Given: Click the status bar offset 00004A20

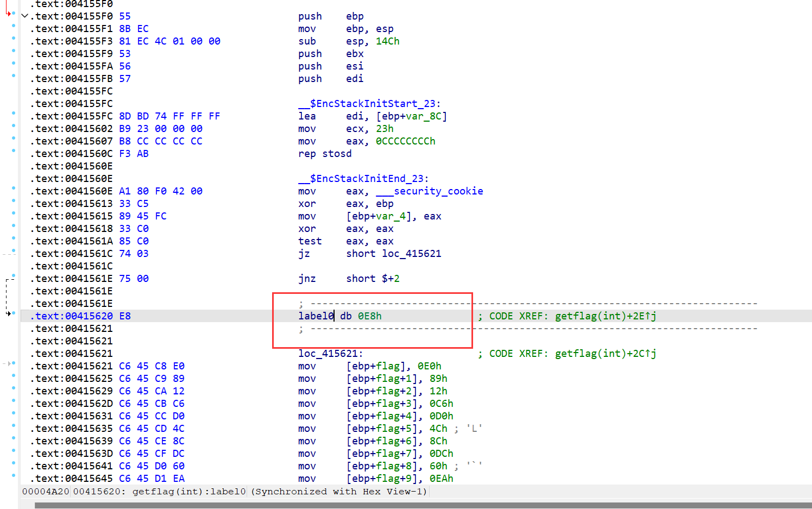Looking at the screenshot, I should (x=46, y=492).
